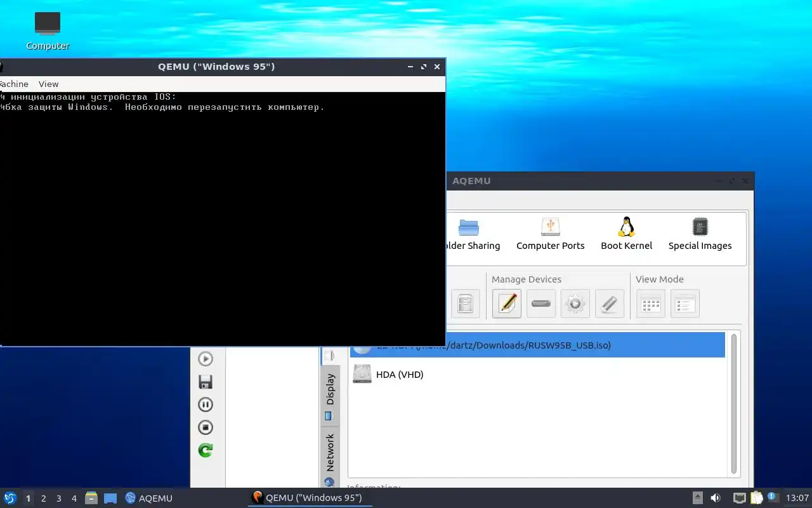Screen dimensions: 812x508
Task: Open Special Images settings in AQEMU
Action: coord(700,235)
